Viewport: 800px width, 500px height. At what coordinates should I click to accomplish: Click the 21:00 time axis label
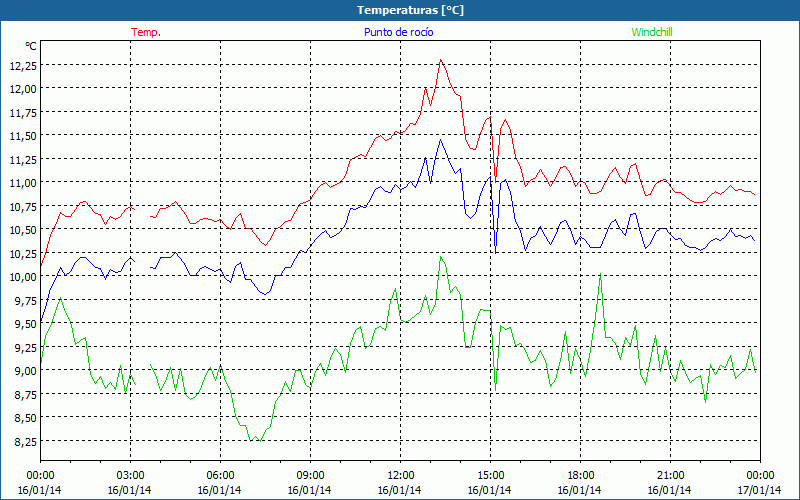click(670, 475)
